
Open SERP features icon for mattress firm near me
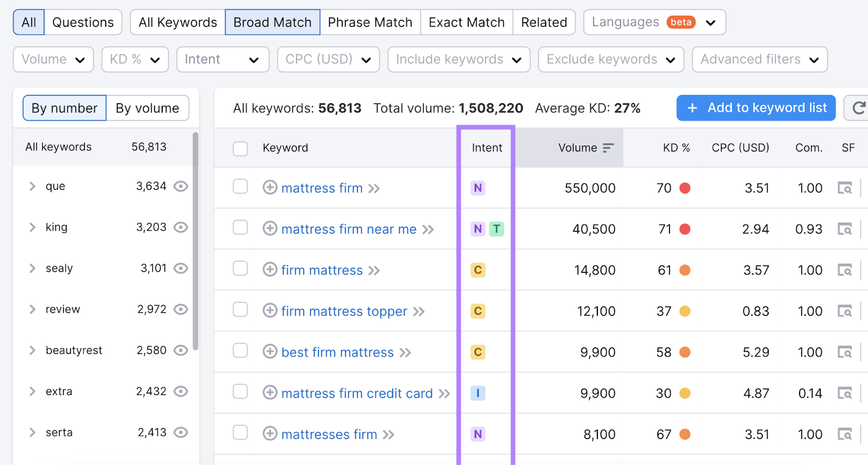(845, 229)
